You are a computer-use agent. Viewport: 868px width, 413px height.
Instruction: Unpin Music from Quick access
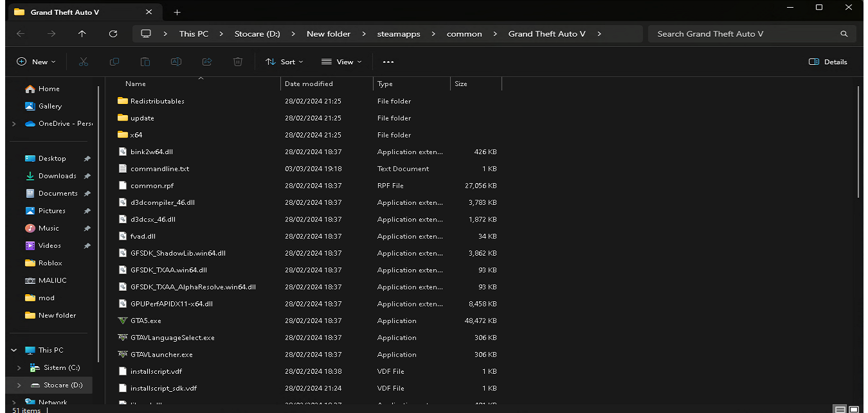(87, 228)
